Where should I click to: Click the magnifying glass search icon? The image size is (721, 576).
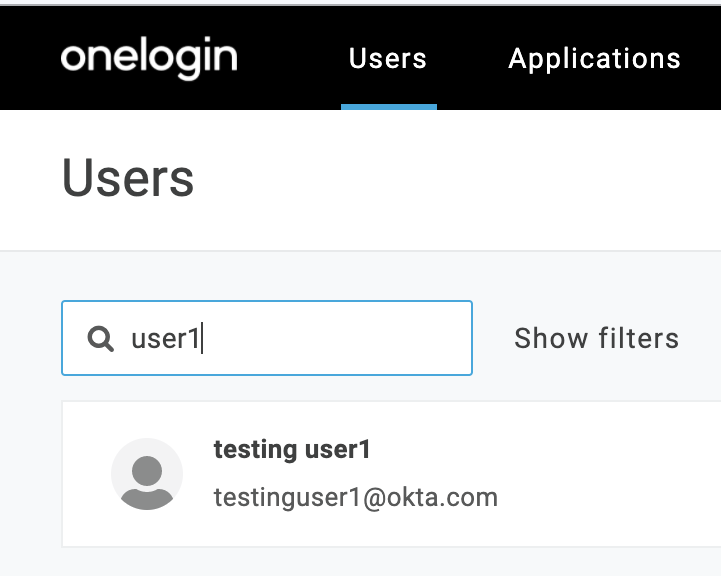[100, 339]
